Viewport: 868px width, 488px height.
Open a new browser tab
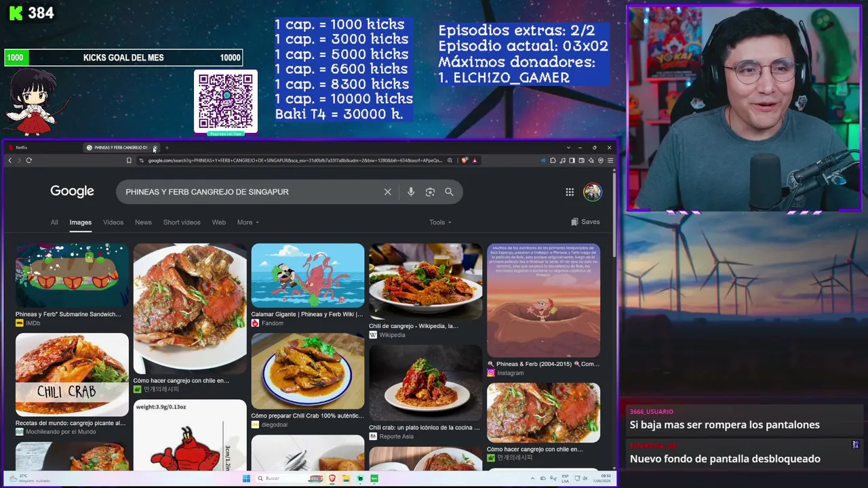coord(167,148)
